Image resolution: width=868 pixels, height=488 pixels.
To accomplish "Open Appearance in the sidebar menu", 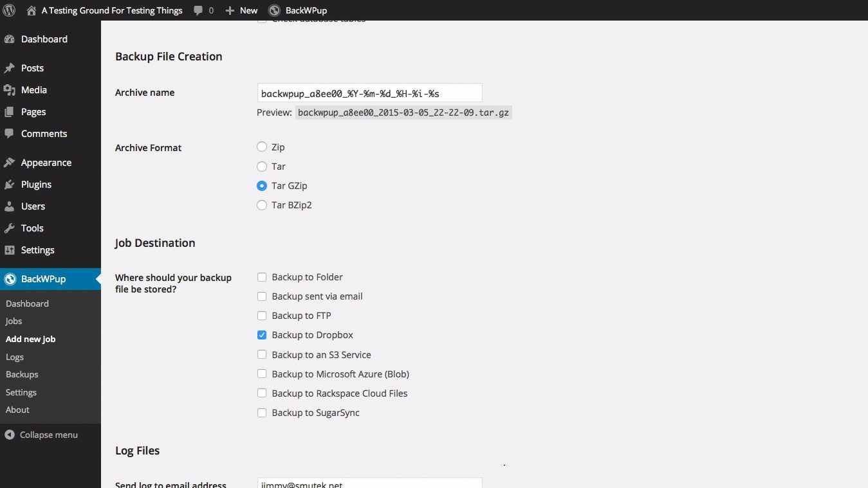I will 46,163.
